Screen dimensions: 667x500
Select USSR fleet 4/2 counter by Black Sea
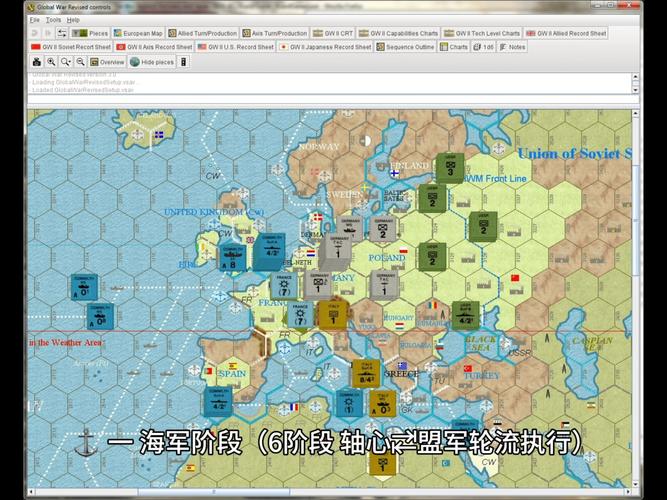(x=466, y=315)
